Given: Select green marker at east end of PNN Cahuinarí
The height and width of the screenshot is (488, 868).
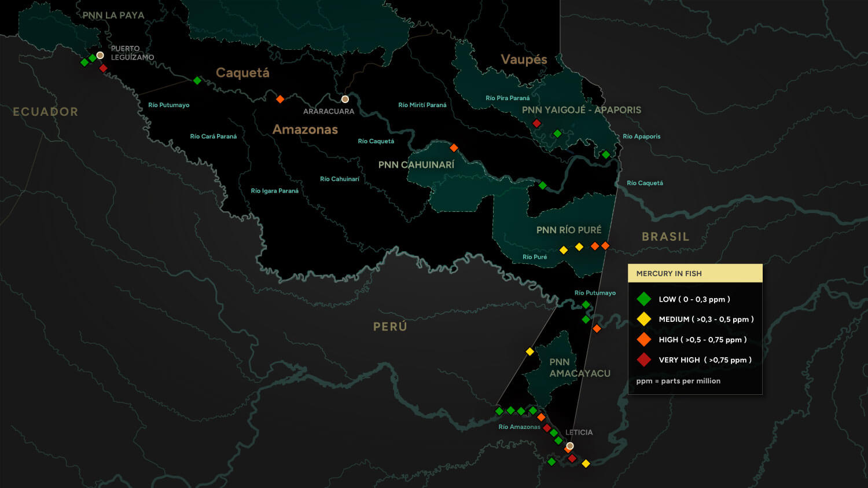Looking at the screenshot, I should [542, 185].
